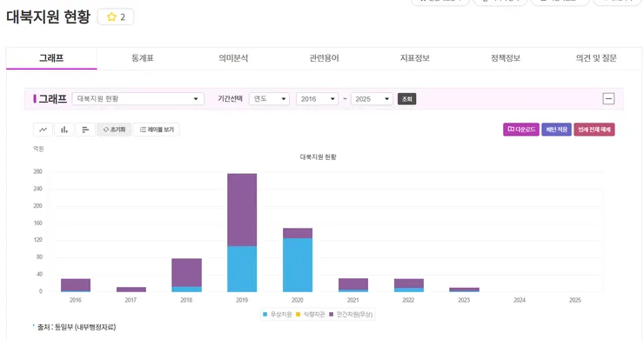
Task: Toggle 무상지원 legend series
Action: [277, 315]
